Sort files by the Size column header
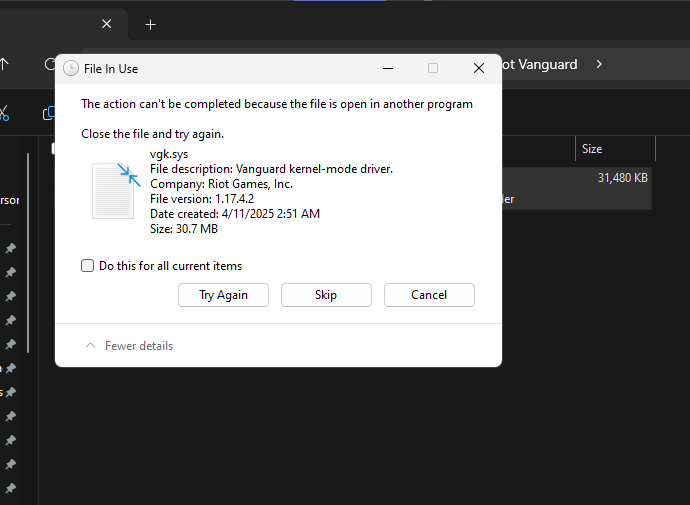This screenshot has width=690, height=505. point(615,149)
